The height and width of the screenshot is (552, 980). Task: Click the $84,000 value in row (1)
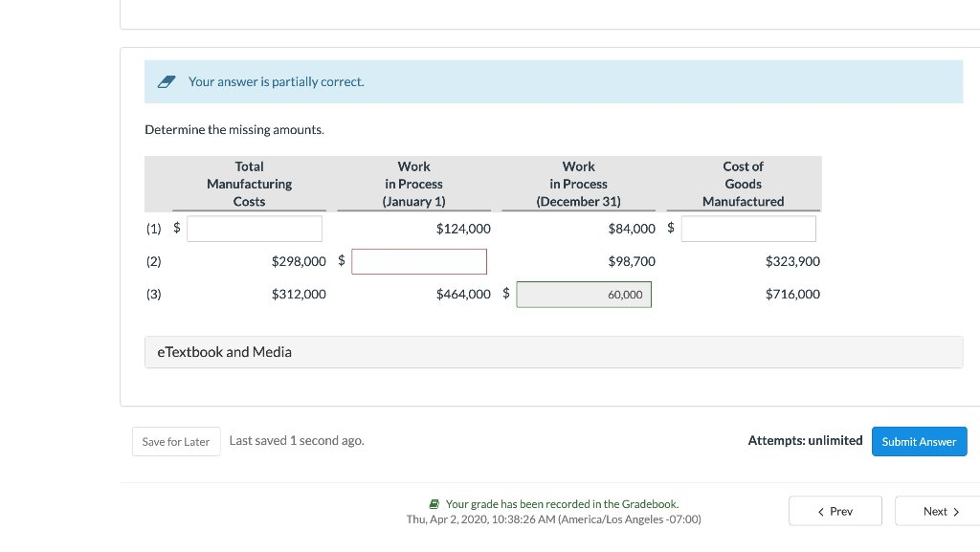pos(632,230)
